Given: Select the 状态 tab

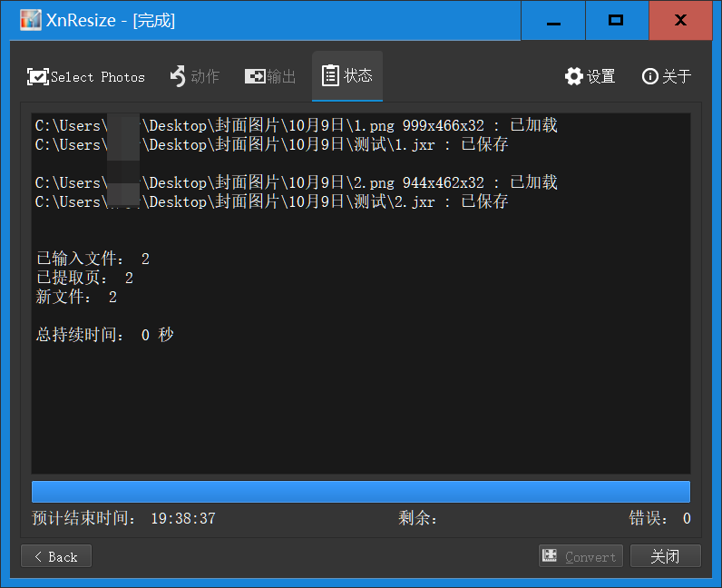Looking at the screenshot, I should click(x=347, y=76).
